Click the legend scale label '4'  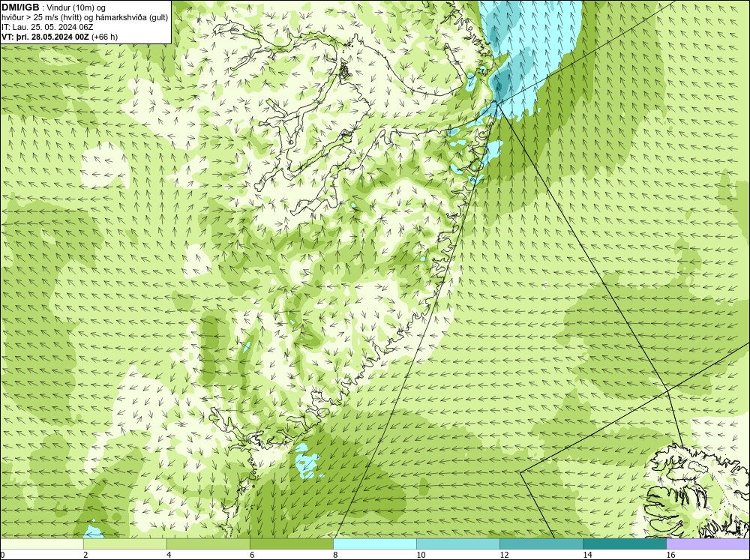click(169, 555)
